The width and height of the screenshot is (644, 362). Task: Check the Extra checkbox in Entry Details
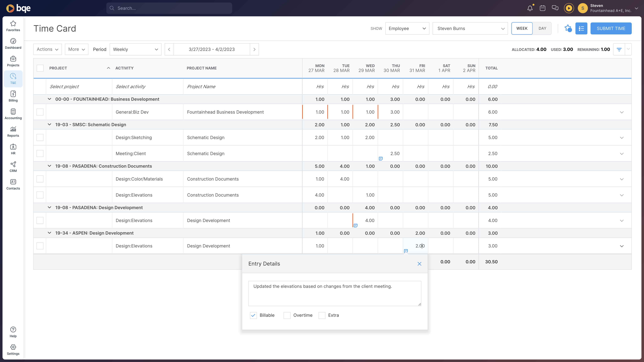tap(322, 315)
